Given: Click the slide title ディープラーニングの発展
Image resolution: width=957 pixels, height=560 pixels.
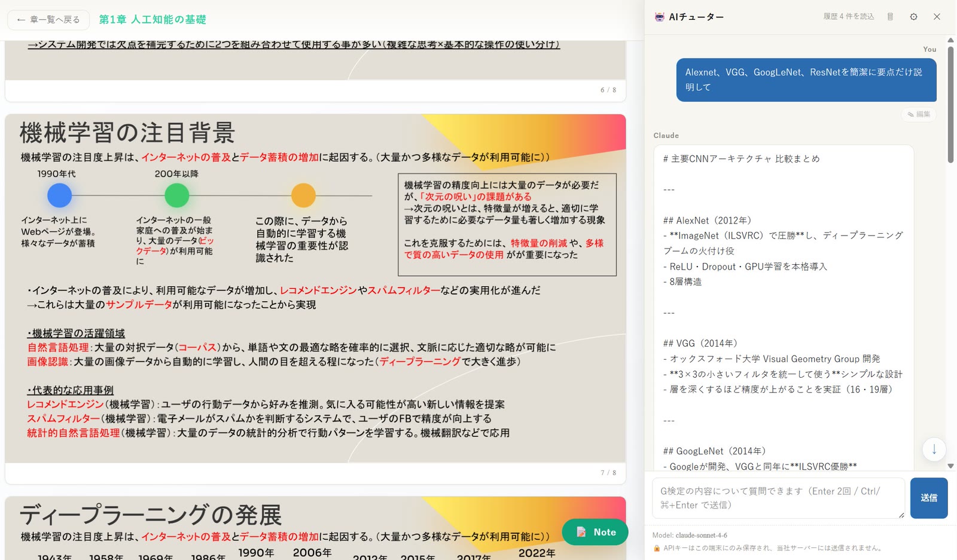Looking at the screenshot, I should pos(151,515).
